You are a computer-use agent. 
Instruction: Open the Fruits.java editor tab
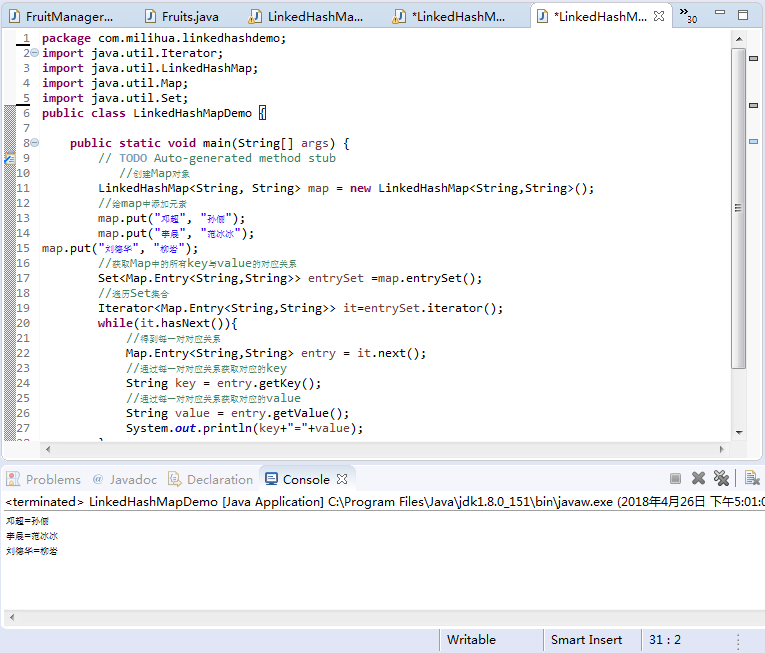pos(182,17)
